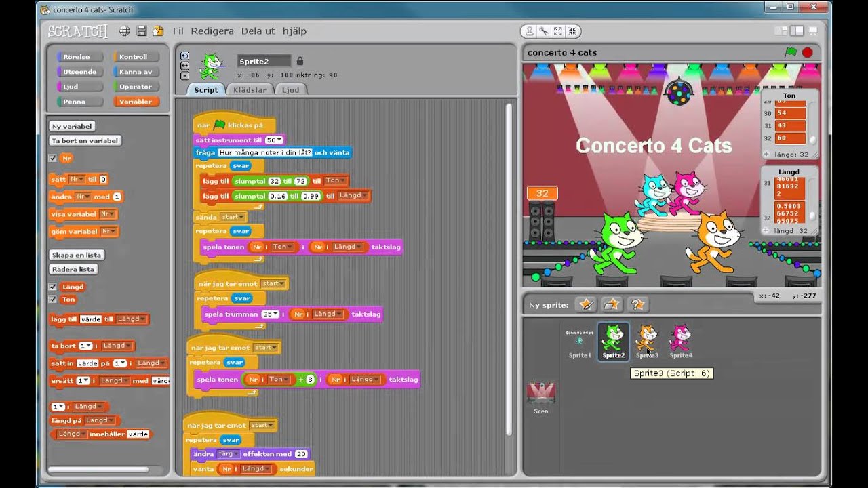Image resolution: width=868 pixels, height=488 pixels.
Task: Toggle the Ton list checkbox
Action: (x=53, y=299)
